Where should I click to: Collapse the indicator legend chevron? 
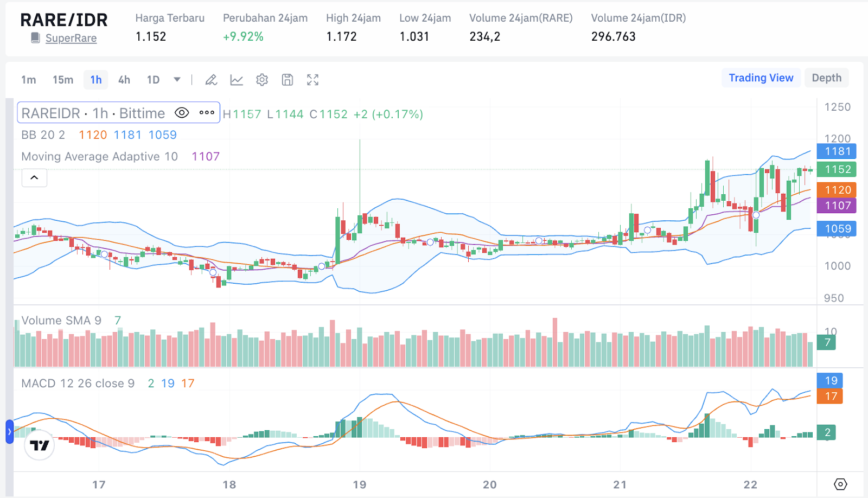click(34, 177)
